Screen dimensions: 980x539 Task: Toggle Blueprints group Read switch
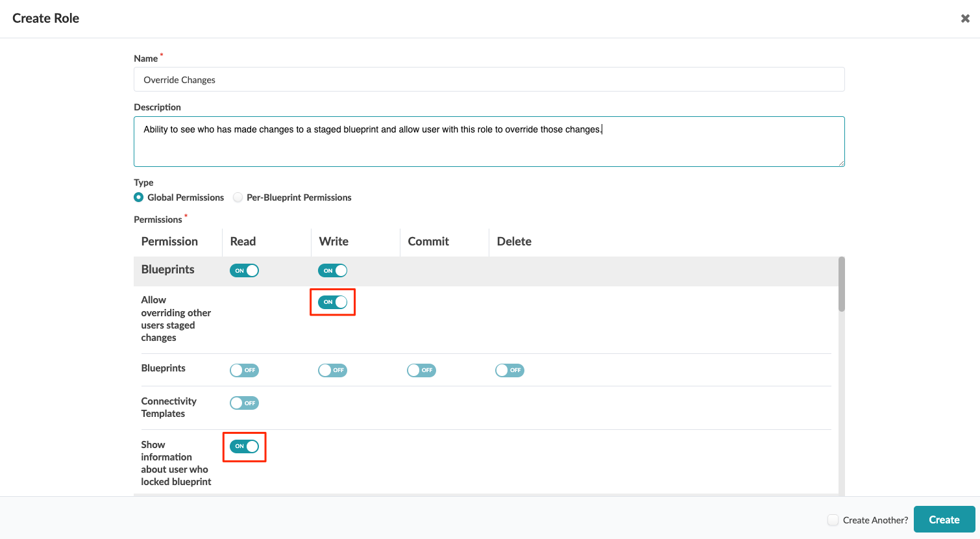244,271
